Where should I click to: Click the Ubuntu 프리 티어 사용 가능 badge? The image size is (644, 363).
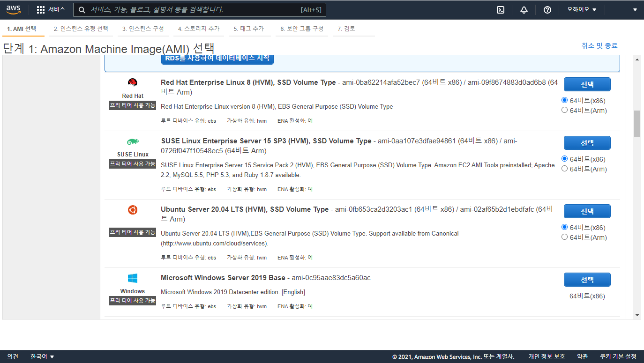coord(133,232)
